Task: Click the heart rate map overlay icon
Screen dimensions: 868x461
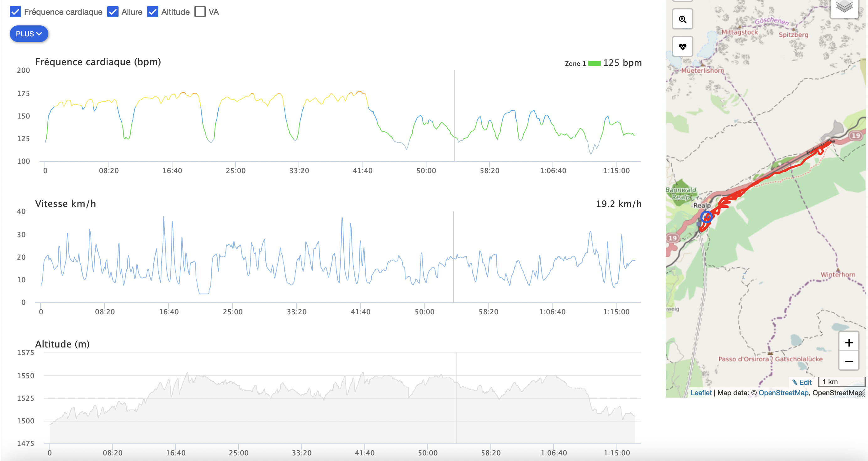Action: [682, 46]
